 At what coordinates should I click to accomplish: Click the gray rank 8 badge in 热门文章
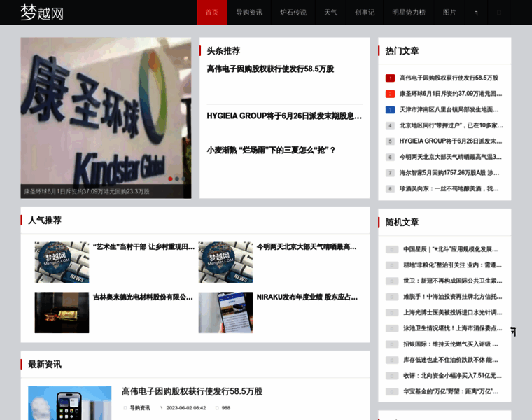pyautogui.click(x=390, y=188)
